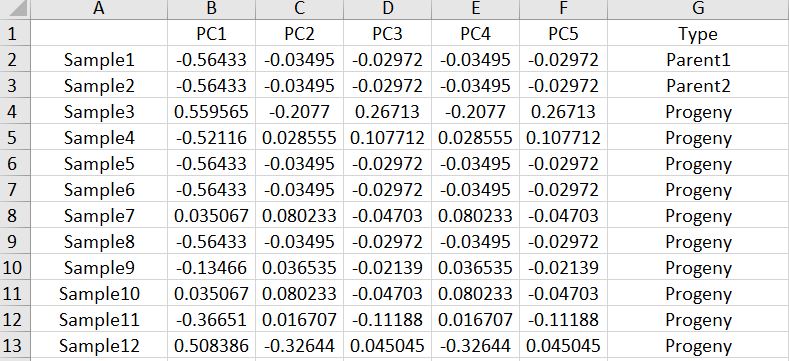Select the Sample6 cell

click(x=99, y=190)
